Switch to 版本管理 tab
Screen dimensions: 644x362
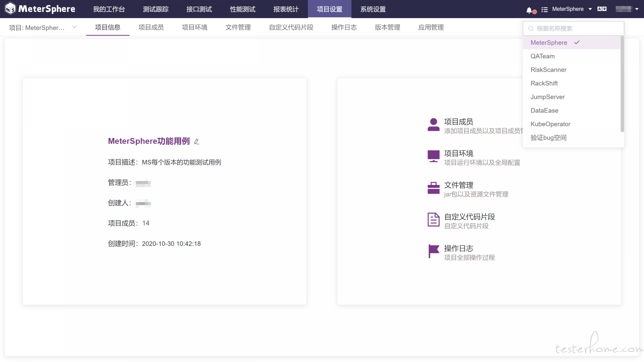[387, 27]
